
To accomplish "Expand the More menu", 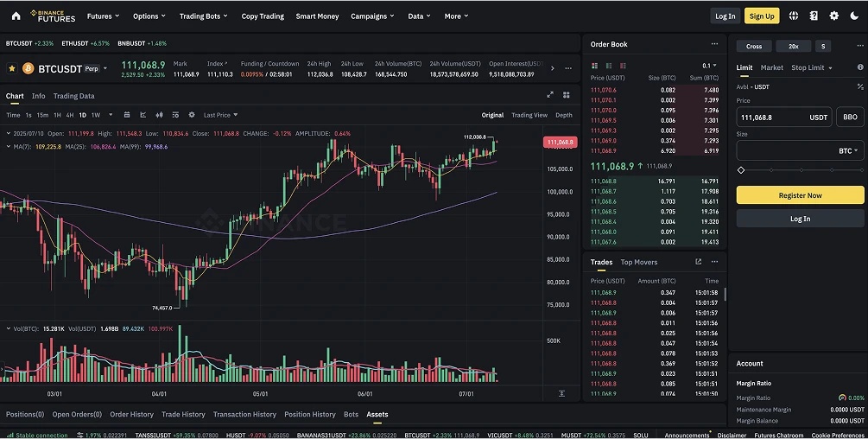I will point(456,16).
